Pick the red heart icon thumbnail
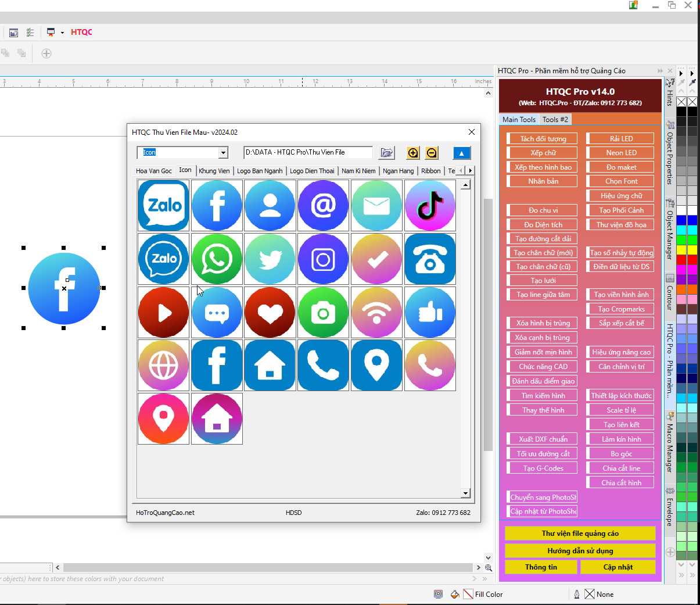Image resolution: width=700 pixels, height=605 pixels. click(x=270, y=312)
